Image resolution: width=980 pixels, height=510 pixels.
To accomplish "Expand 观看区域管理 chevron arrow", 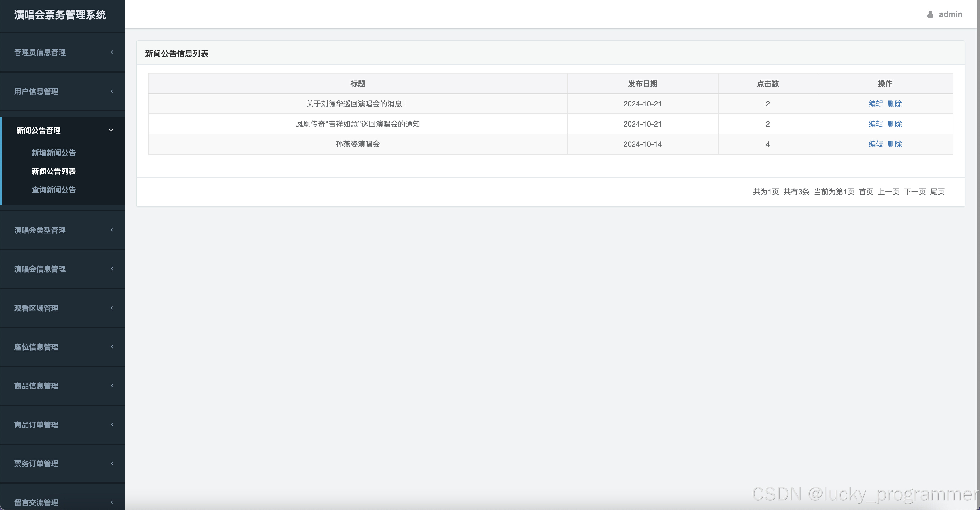I will [x=112, y=308].
